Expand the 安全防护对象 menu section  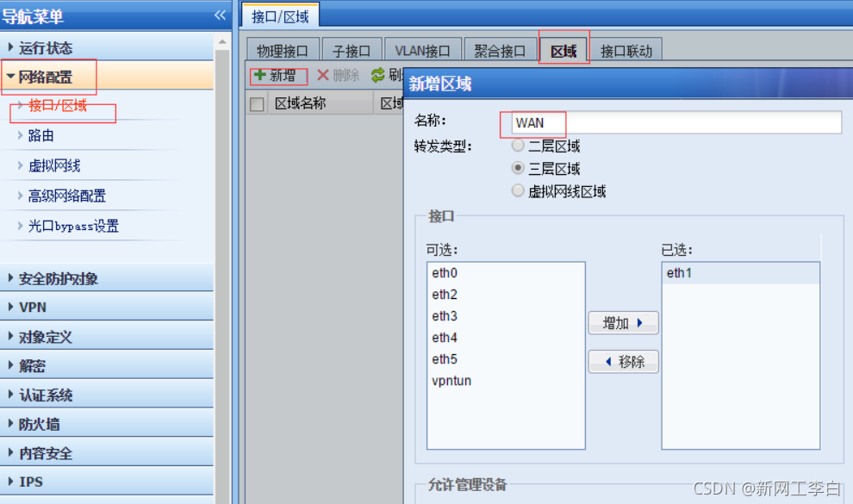(x=107, y=278)
